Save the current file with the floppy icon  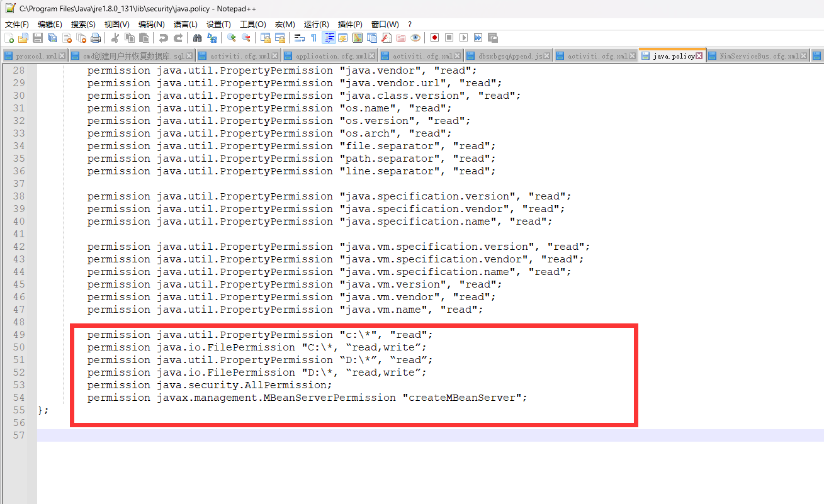click(x=38, y=38)
